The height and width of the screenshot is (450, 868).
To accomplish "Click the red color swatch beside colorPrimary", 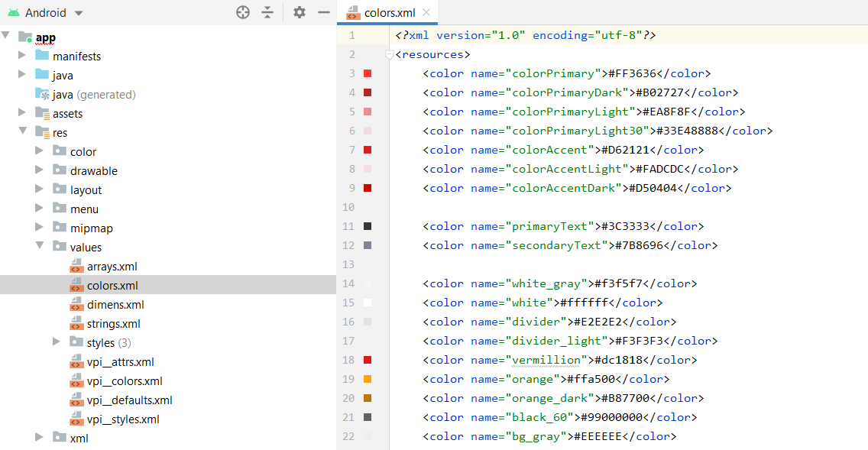I will coord(369,73).
